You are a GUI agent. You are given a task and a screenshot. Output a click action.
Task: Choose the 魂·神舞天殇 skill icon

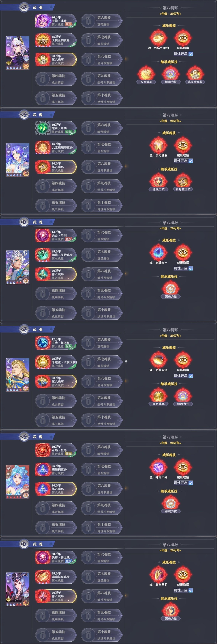[158, 467]
